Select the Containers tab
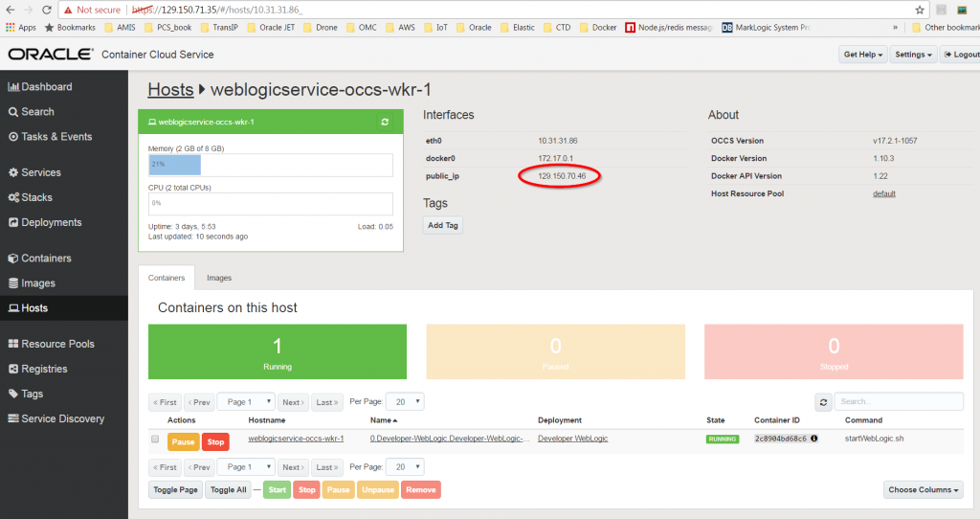 point(167,278)
